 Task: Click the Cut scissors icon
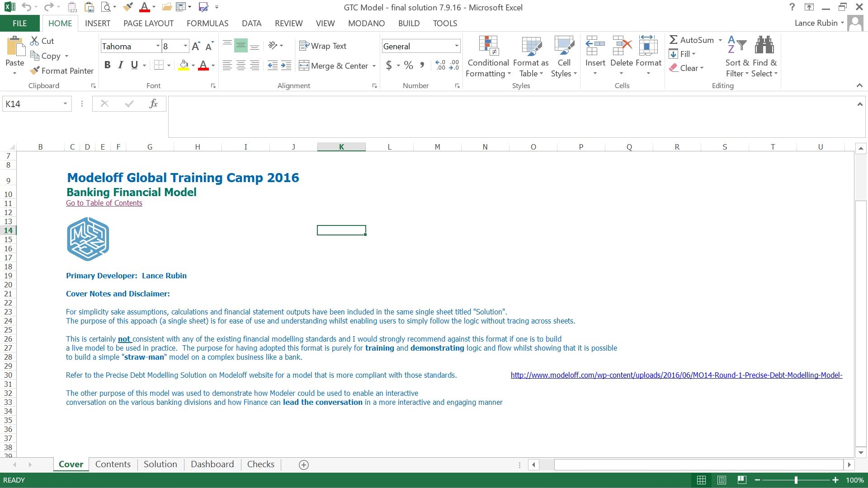pyautogui.click(x=34, y=41)
